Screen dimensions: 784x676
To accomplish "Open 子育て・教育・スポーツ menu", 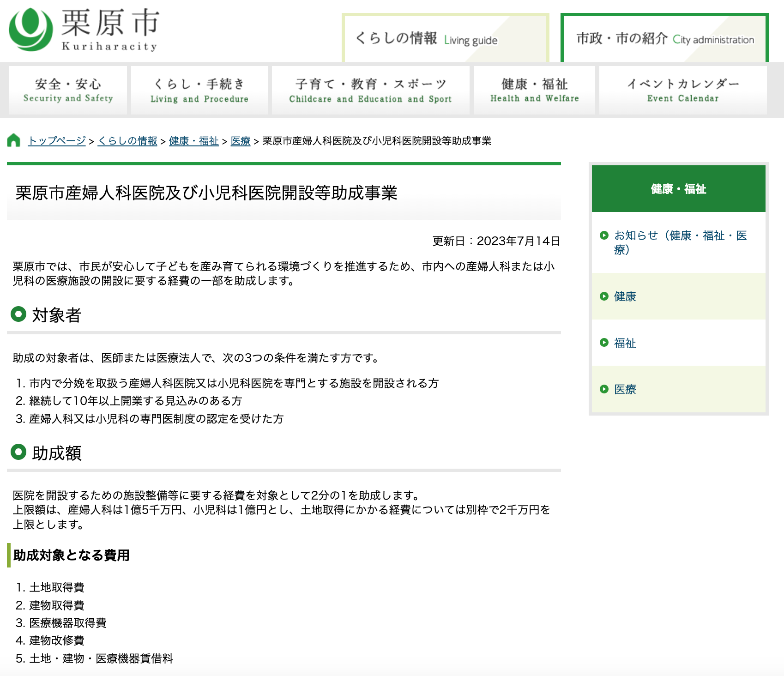I will point(371,90).
